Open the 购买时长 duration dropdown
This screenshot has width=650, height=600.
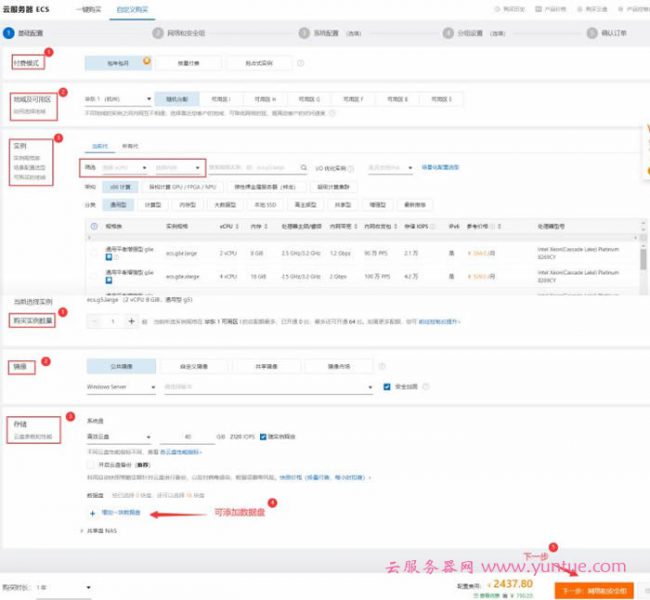click(x=62, y=587)
